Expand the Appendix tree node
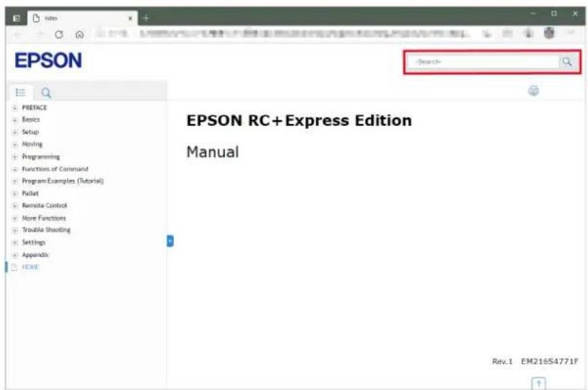This screenshot has height=390, width=588. [15, 255]
